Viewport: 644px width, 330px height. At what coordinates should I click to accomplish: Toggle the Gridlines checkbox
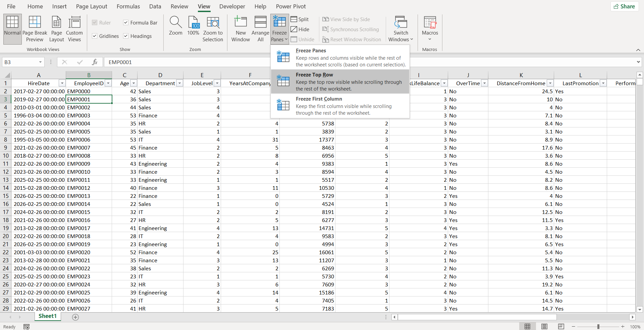click(x=95, y=36)
